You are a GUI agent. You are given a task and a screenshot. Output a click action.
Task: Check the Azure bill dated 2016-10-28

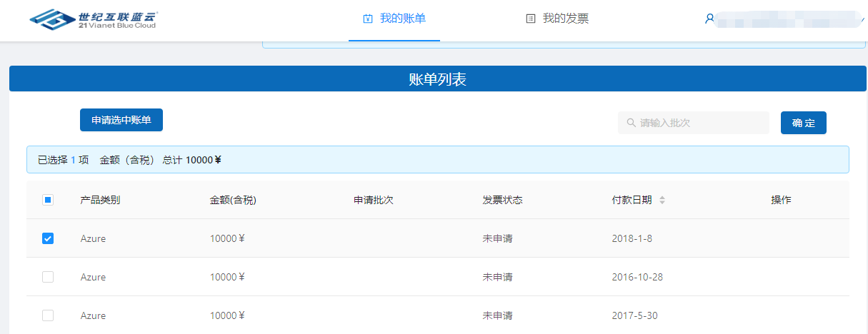click(x=48, y=277)
